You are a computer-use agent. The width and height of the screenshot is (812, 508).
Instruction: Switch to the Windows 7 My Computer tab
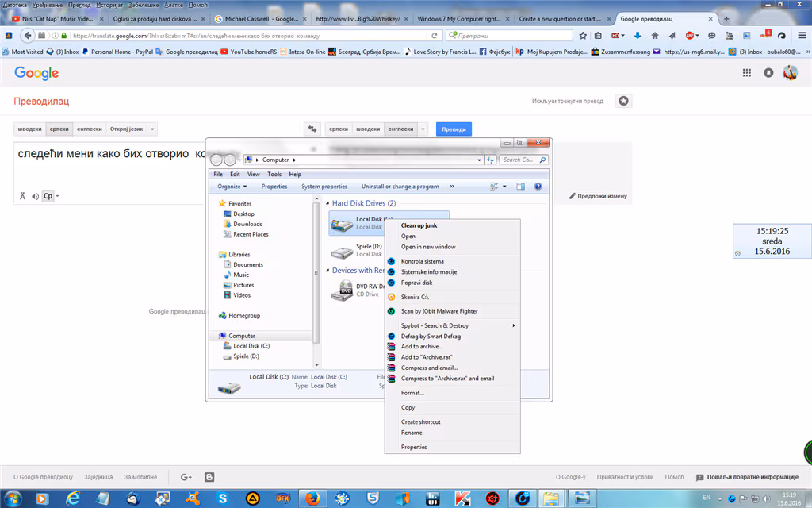(459, 19)
